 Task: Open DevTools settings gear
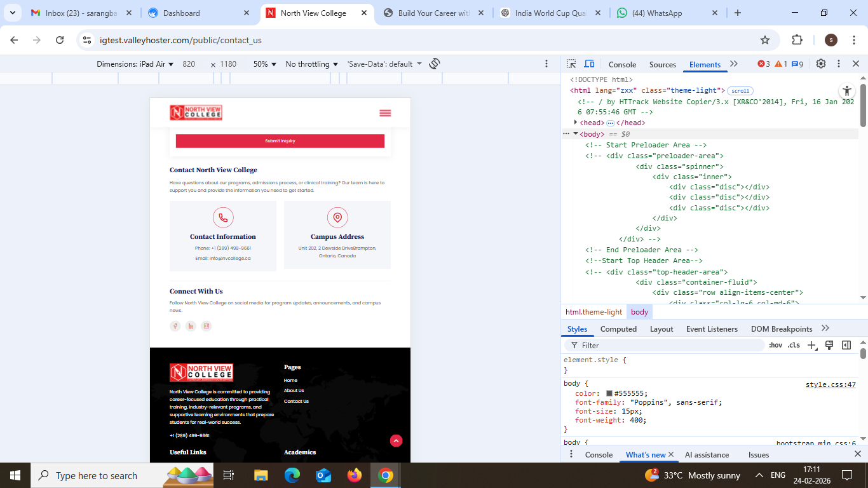point(821,64)
